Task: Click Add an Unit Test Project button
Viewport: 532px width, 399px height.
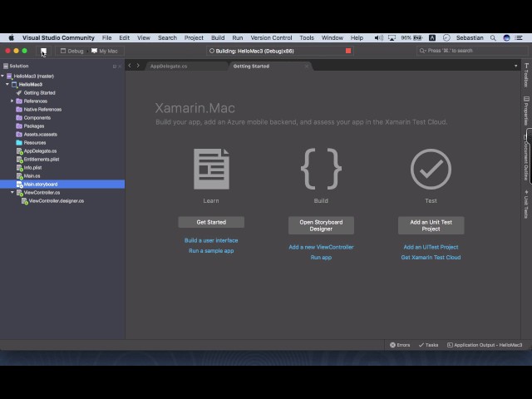Action: pos(431,225)
